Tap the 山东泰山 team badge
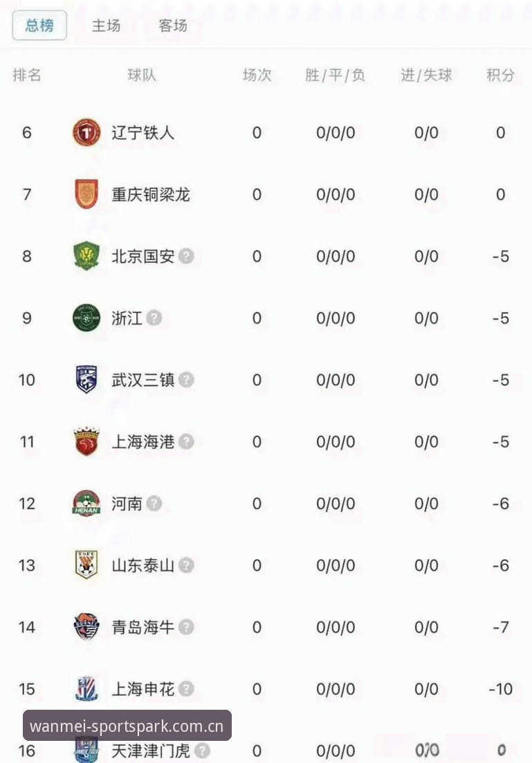The width and height of the screenshot is (532, 763). coord(86,564)
